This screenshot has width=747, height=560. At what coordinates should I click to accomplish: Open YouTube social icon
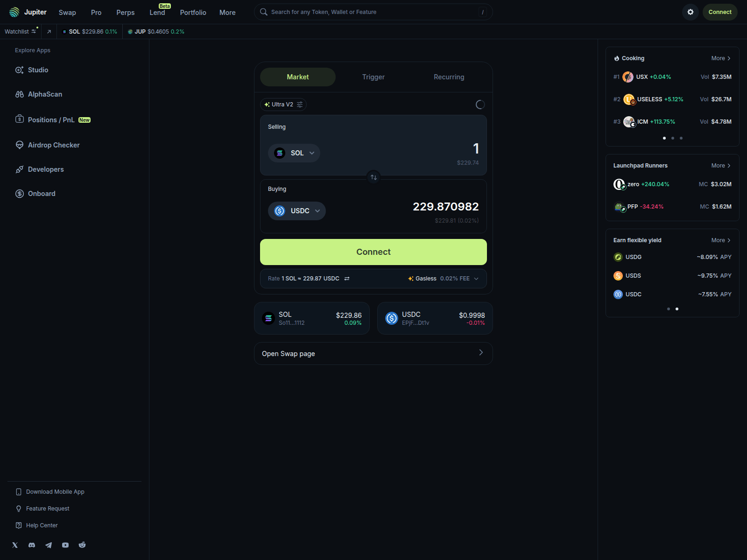click(x=65, y=545)
